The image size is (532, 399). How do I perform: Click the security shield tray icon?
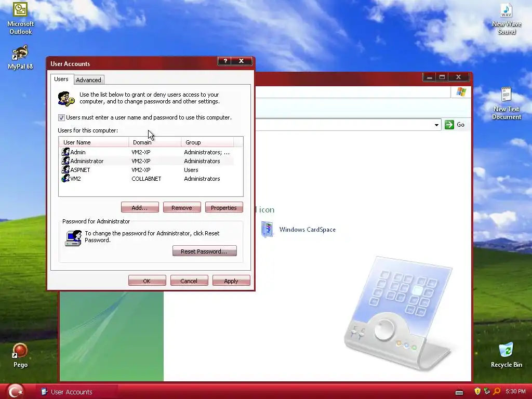477,391
